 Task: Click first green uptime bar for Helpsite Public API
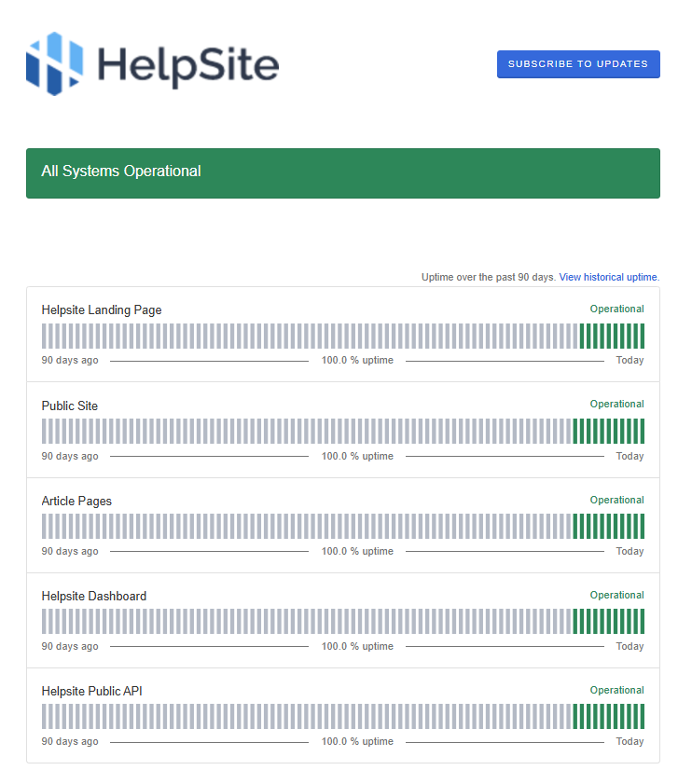coord(574,716)
